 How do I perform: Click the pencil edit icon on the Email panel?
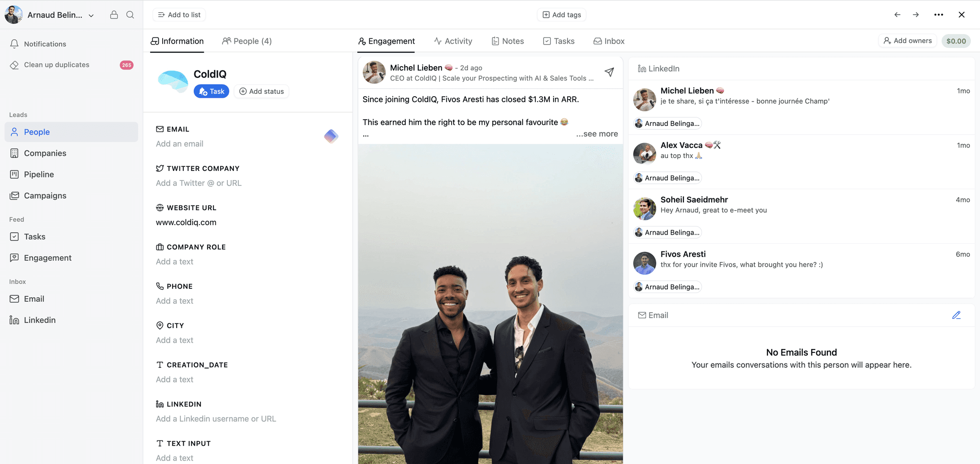pyautogui.click(x=957, y=315)
